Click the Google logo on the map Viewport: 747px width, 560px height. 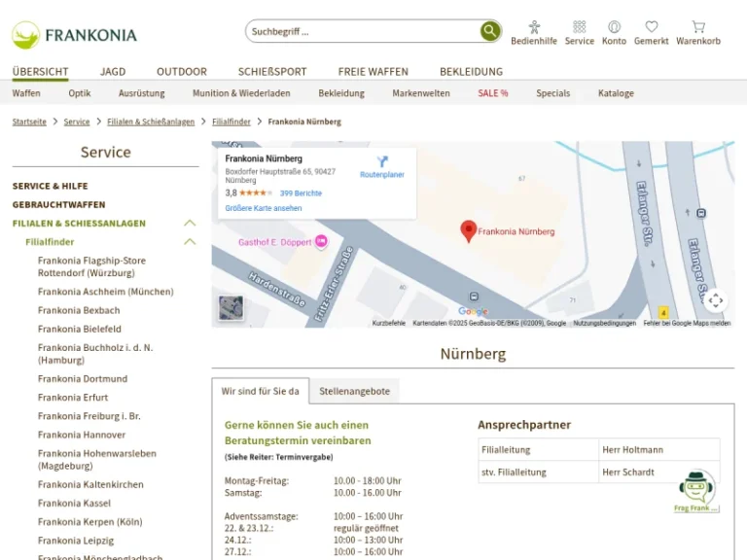pyautogui.click(x=473, y=311)
